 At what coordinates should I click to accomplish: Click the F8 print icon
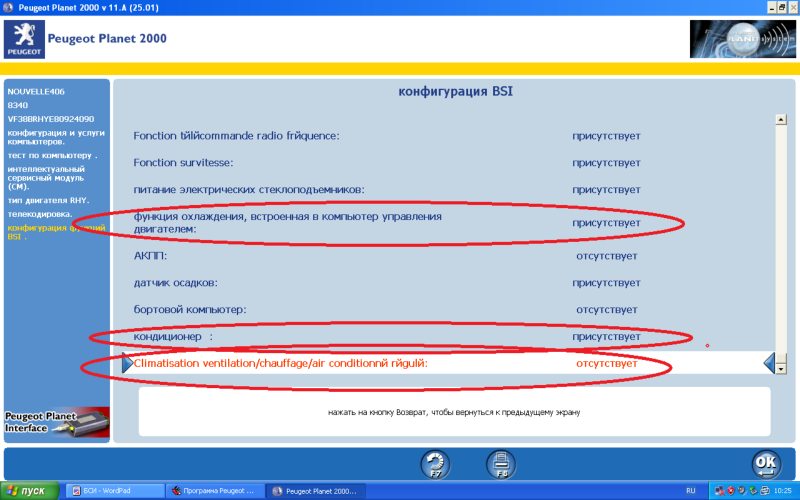coord(499,464)
